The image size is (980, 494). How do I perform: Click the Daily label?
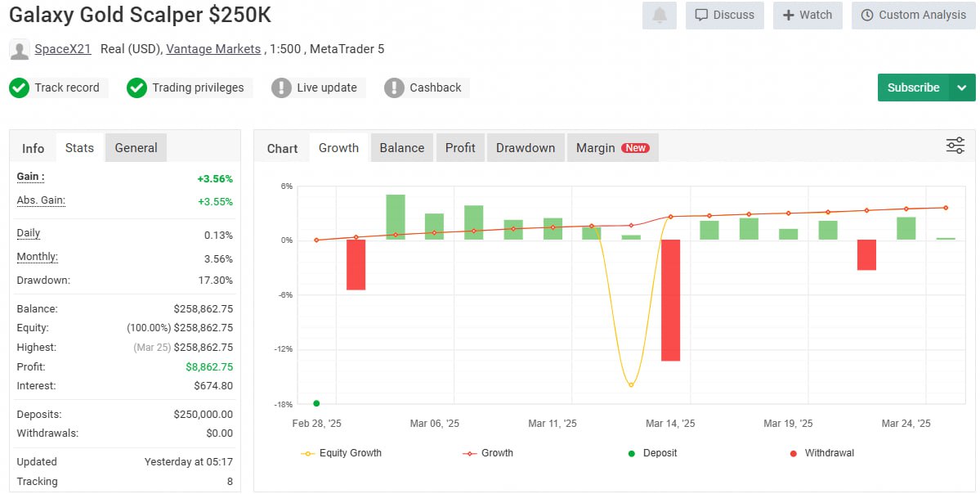[x=28, y=233]
